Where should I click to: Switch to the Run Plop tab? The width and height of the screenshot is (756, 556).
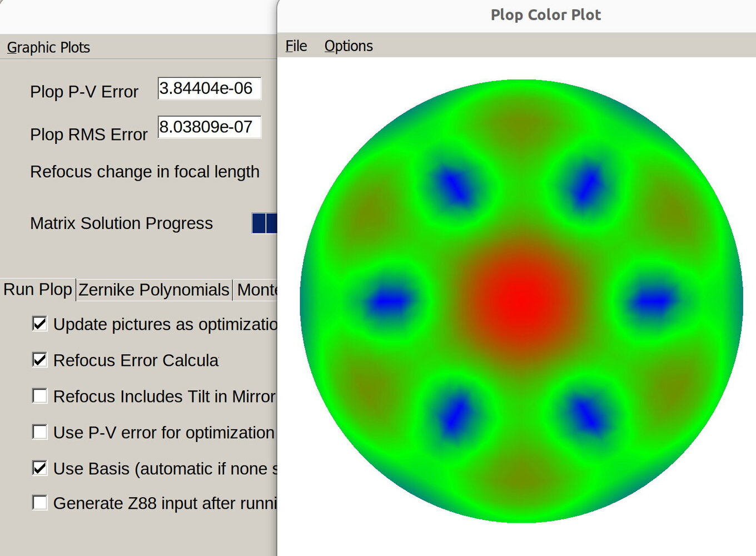(38, 290)
